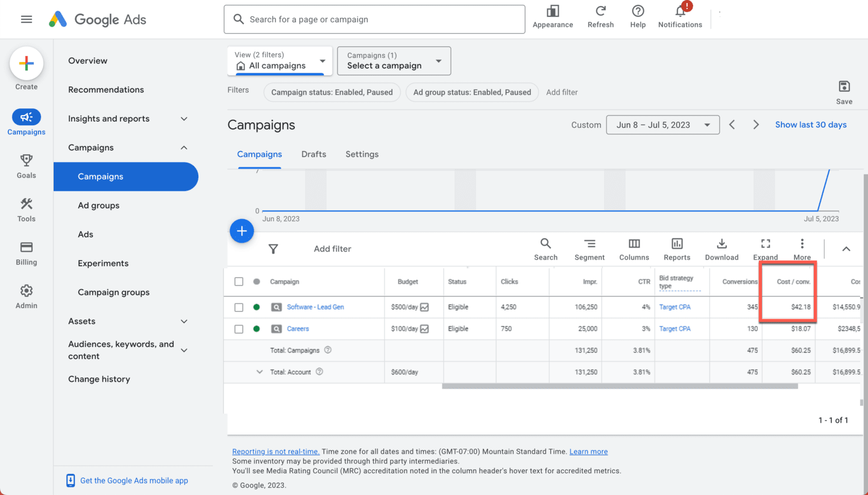The width and height of the screenshot is (868, 495).
Task: Open Admin gear icon
Action: (x=27, y=296)
